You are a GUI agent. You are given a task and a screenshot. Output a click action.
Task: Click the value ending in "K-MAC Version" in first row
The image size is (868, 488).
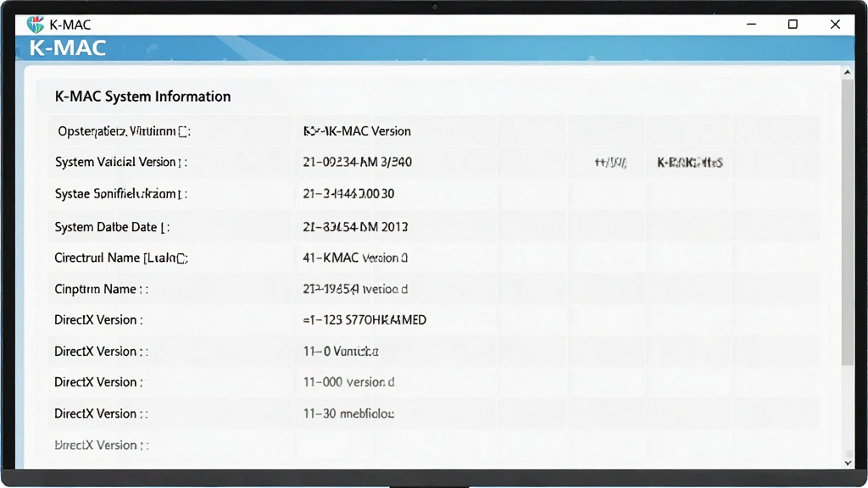click(357, 131)
